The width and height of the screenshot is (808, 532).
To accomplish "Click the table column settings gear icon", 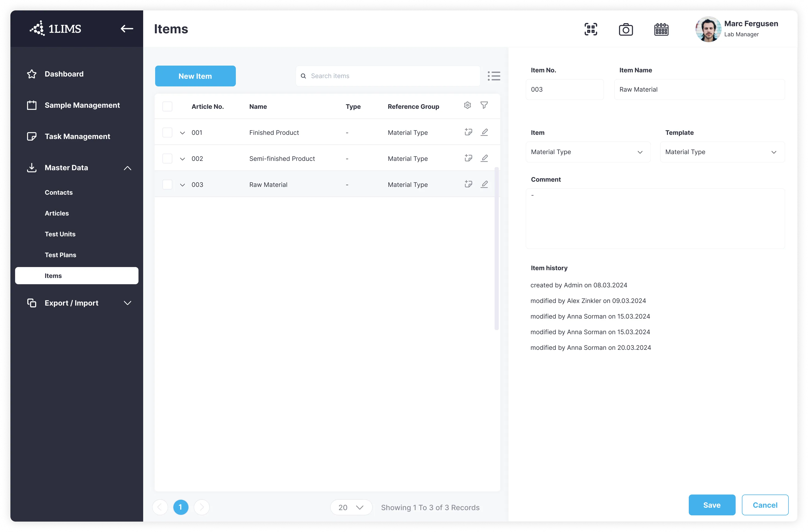I will (467, 105).
